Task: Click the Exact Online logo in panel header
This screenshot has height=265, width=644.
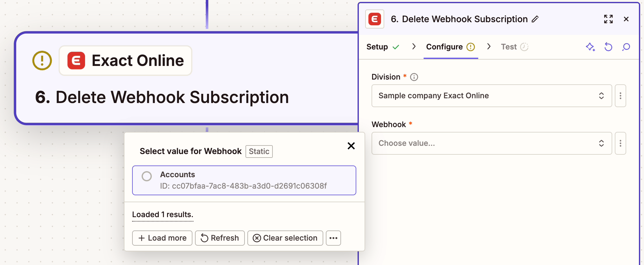Action: click(375, 19)
